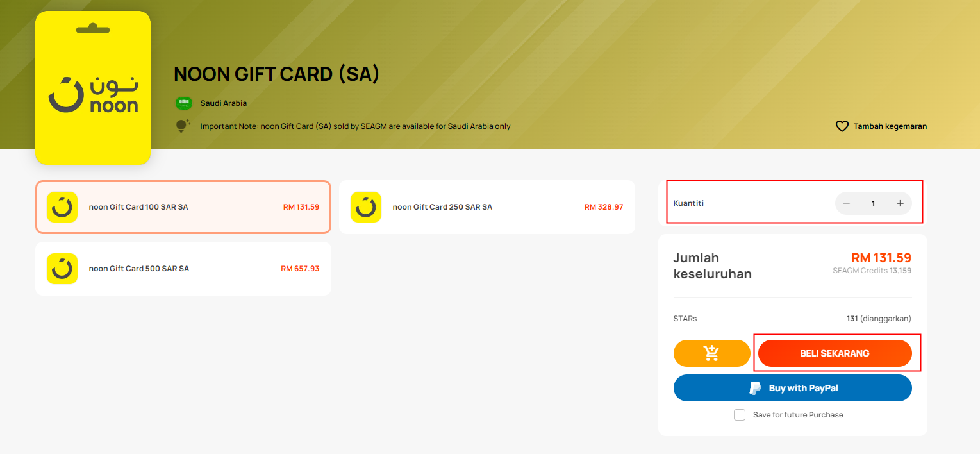Click the Save for future Purchase label
Screen dimensions: 980x454
point(798,415)
